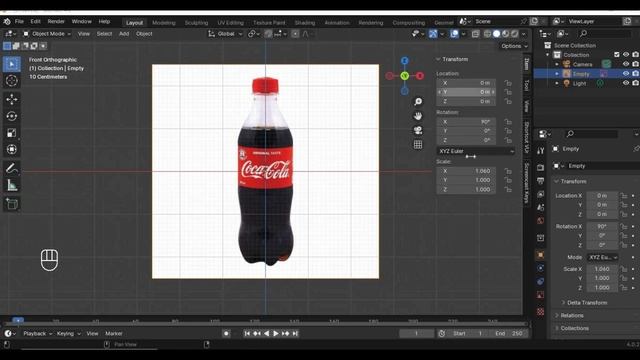Expand the Camera item in outliner
This screenshot has height=360, width=640.
click(x=557, y=64)
